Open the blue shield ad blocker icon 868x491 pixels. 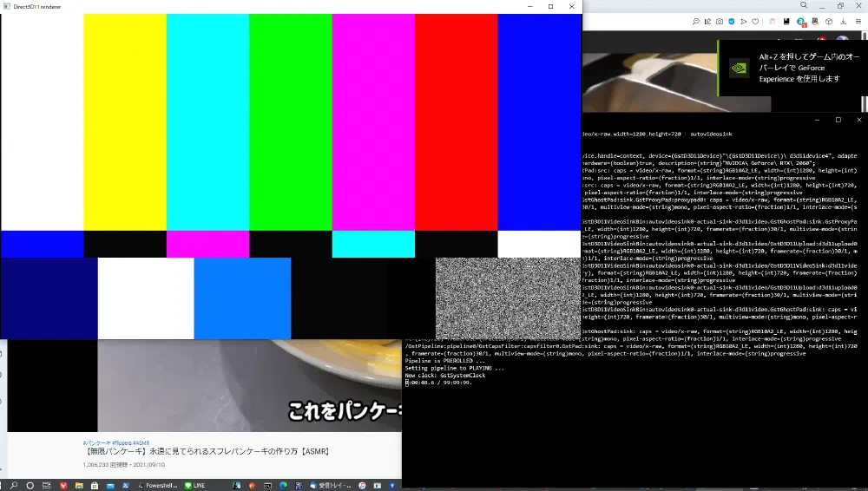click(731, 21)
